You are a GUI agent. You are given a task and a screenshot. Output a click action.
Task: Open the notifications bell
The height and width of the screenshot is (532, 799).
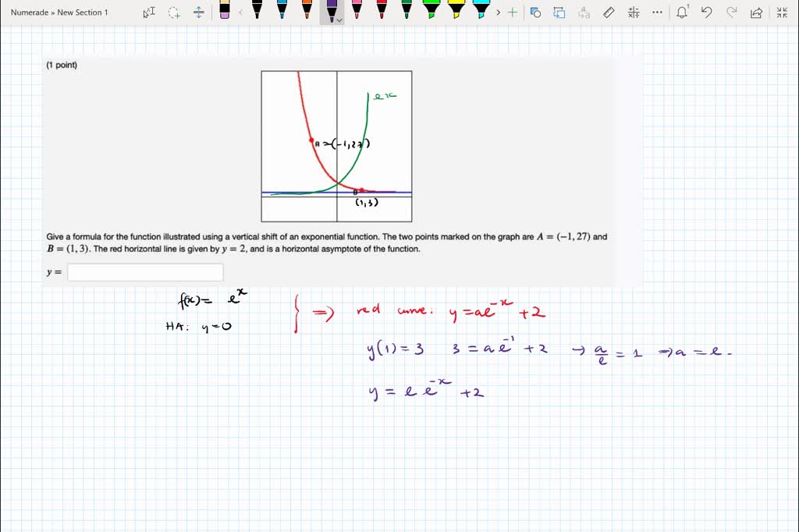[x=682, y=12]
